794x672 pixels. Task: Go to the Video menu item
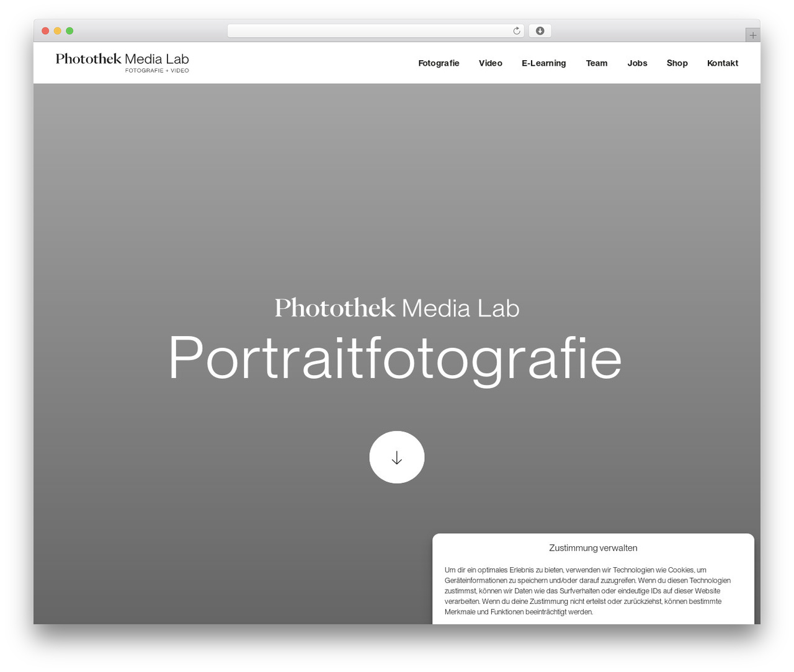[x=490, y=63]
